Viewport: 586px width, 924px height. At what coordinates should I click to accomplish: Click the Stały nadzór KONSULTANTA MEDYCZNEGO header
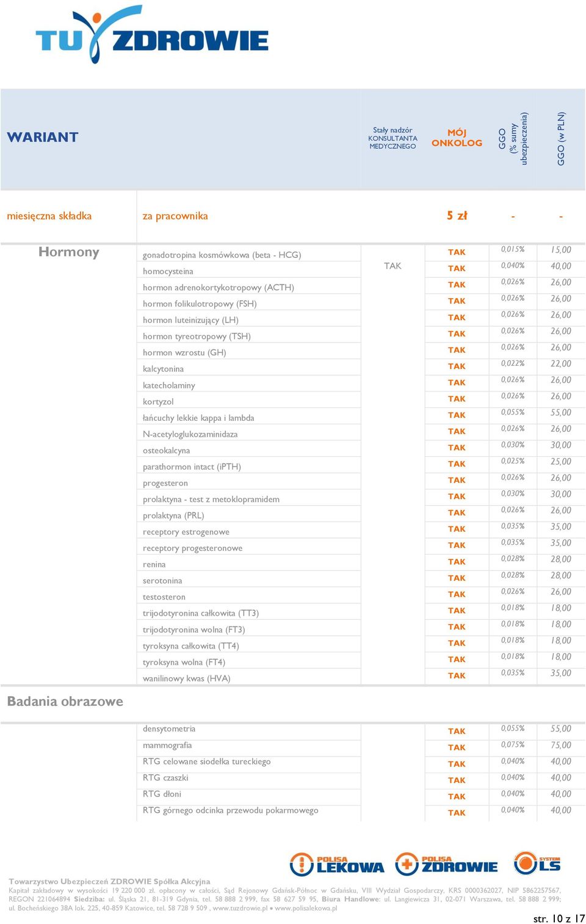pyautogui.click(x=392, y=138)
